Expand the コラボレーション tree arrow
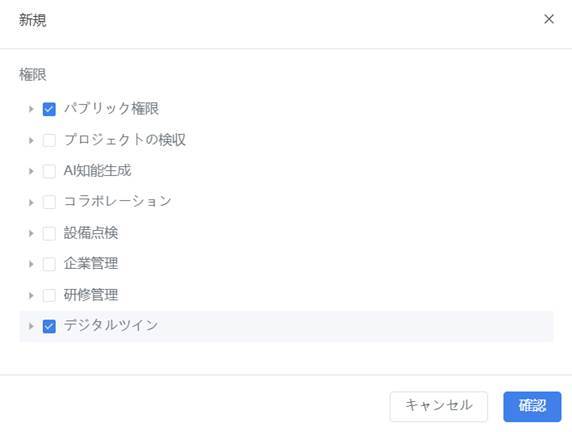The height and width of the screenshot is (432, 572). [x=31, y=202]
